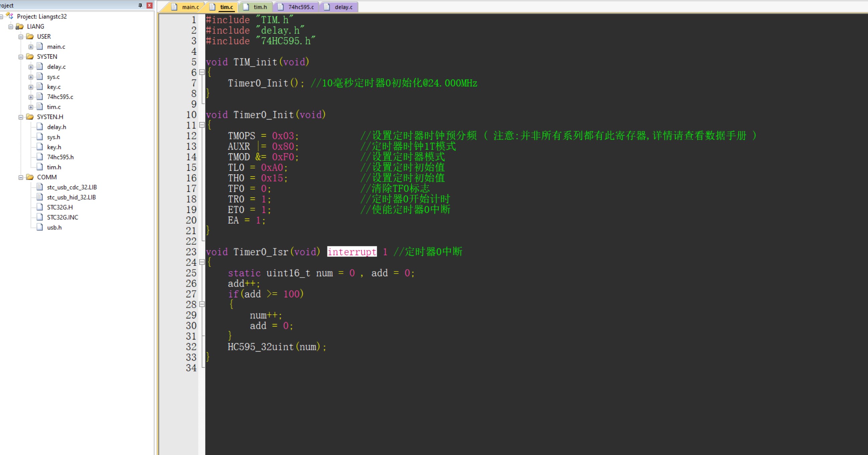Open the 74hc595.c editor tab
The width and height of the screenshot is (868, 455).
297,7
